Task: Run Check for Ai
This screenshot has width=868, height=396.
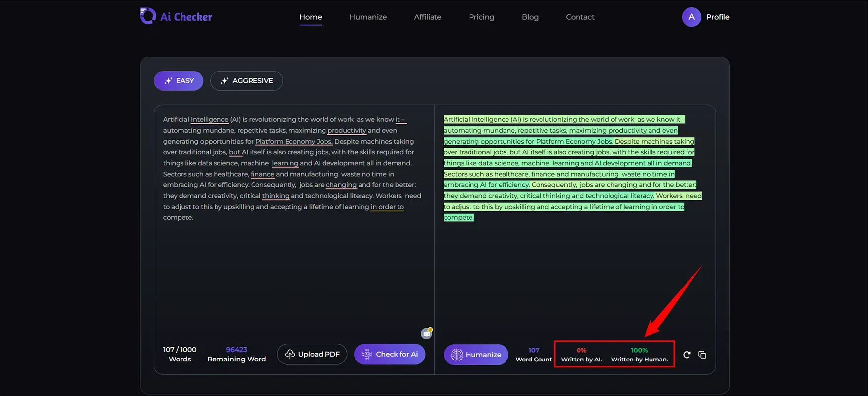Action: point(390,354)
